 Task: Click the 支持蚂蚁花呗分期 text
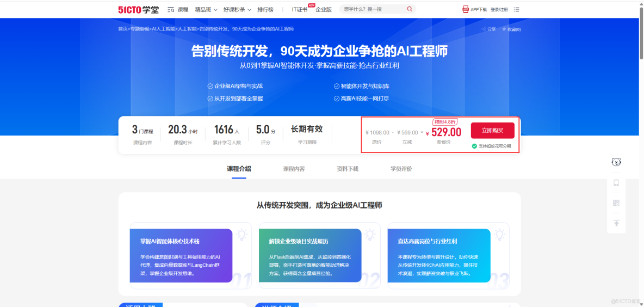pyautogui.click(x=494, y=146)
